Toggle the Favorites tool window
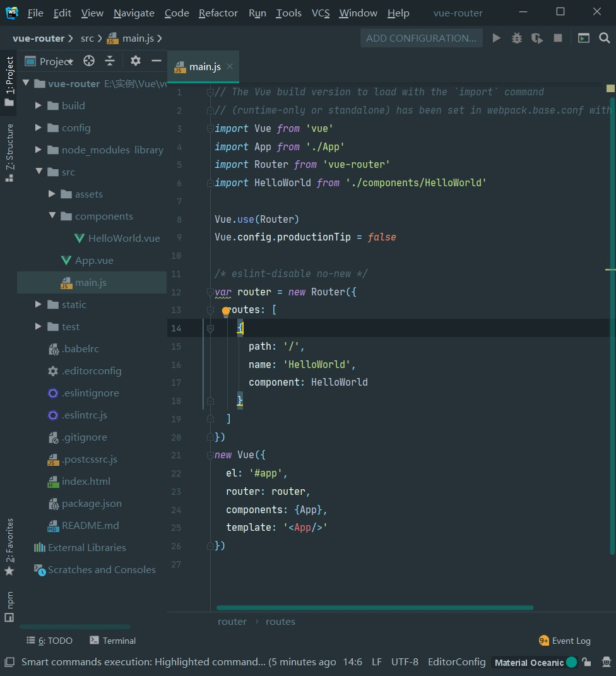The image size is (616, 676). pyautogui.click(x=9, y=547)
